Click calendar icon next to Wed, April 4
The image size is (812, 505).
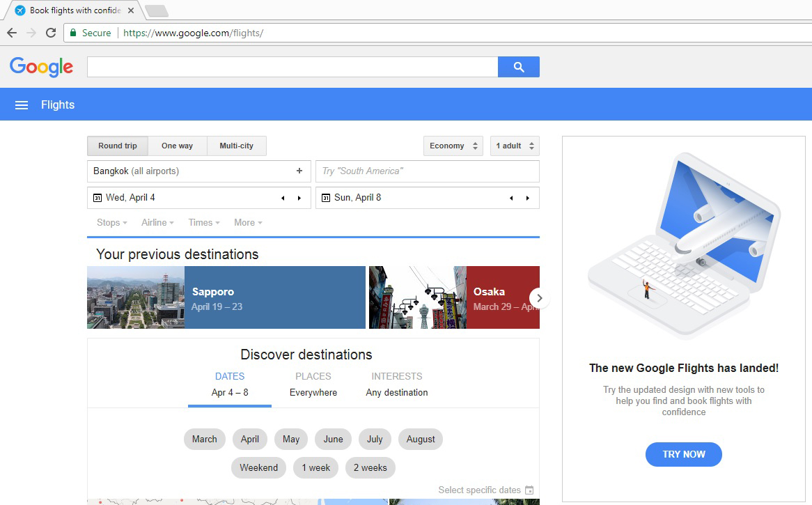point(97,198)
